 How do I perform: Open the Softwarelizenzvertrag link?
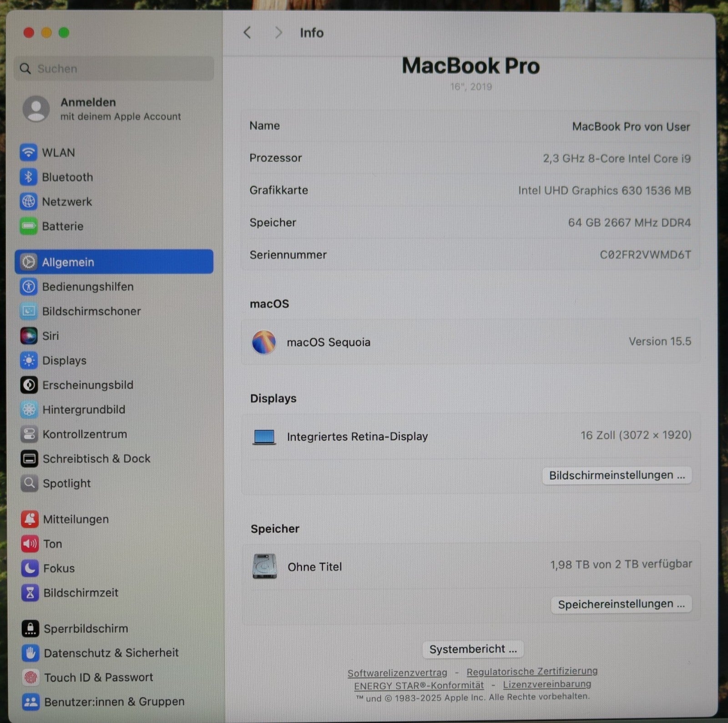click(397, 671)
